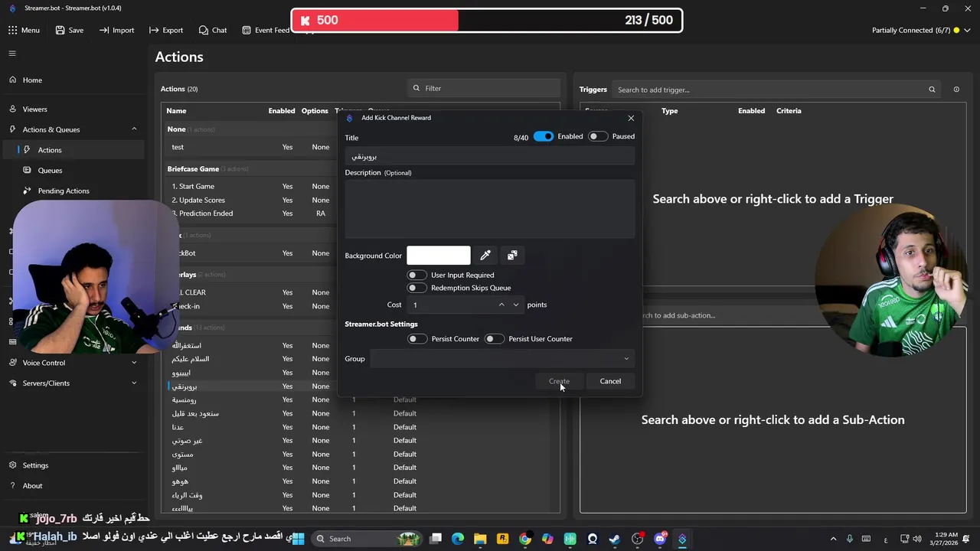The image size is (980, 551).
Task: Open the eyedropper color picker in dialog
Action: (485, 255)
